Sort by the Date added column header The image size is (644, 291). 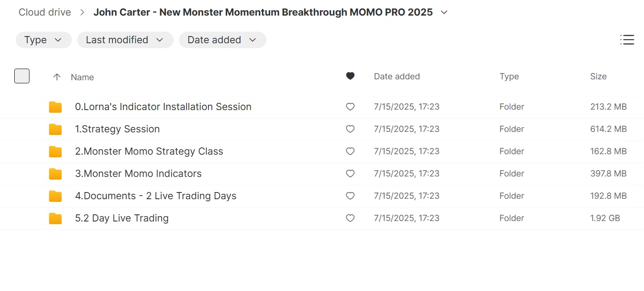pos(397,77)
